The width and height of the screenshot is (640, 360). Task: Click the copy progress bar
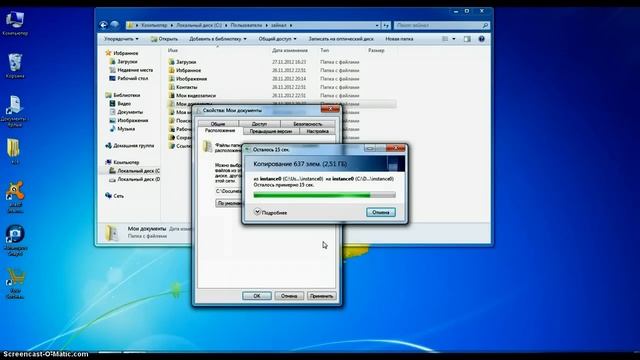pyautogui.click(x=324, y=195)
